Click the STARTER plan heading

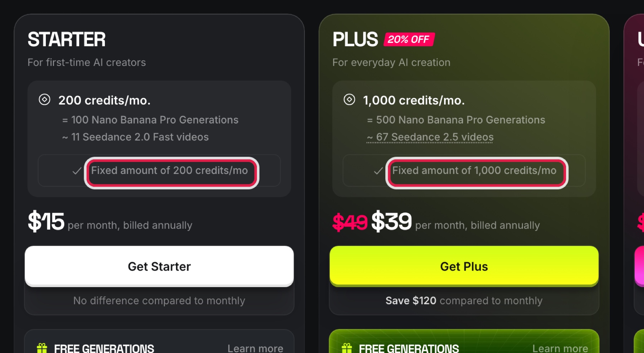coord(67,39)
